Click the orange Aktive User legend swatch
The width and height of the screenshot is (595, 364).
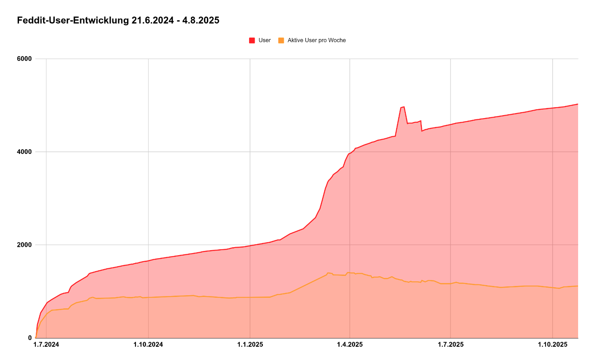point(281,40)
